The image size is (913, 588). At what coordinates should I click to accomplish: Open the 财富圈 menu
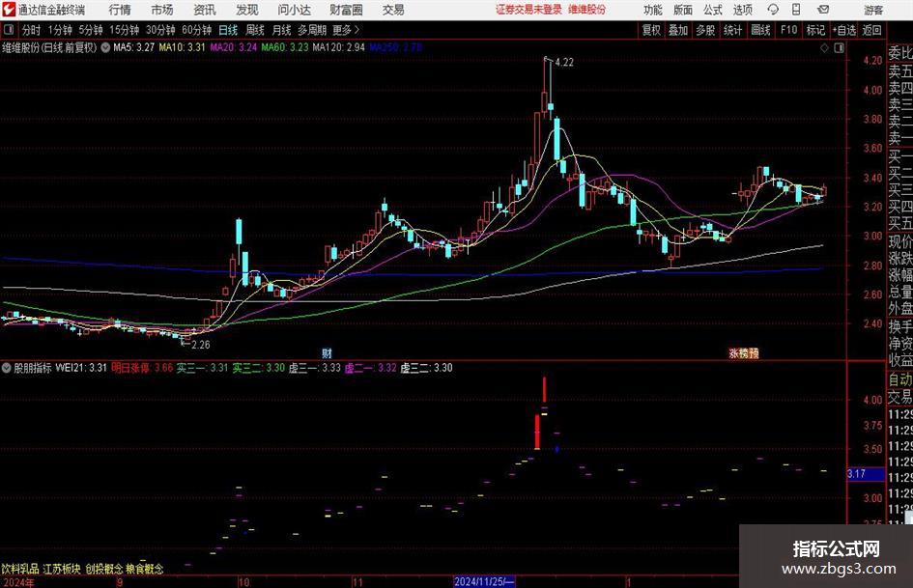(x=346, y=10)
